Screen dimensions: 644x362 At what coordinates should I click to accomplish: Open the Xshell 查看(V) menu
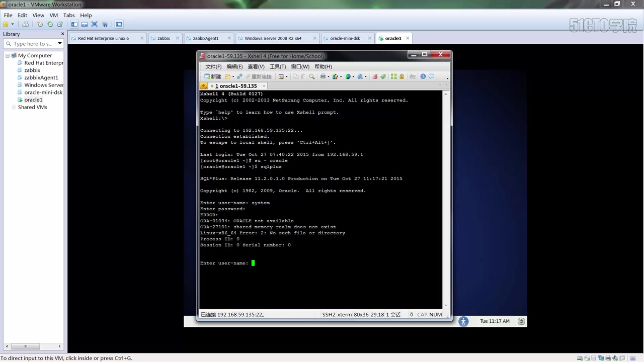pyautogui.click(x=256, y=66)
